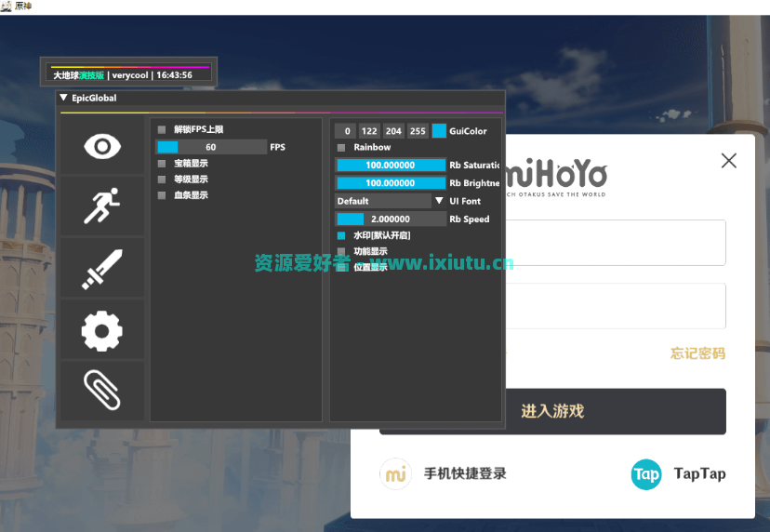The height and width of the screenshot is (532, 770).
Task: Click the first login input field
Action: click(x=616, y=243)
